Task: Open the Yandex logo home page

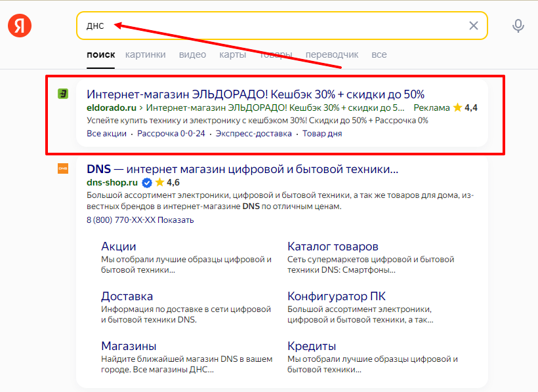Action: 20,26
